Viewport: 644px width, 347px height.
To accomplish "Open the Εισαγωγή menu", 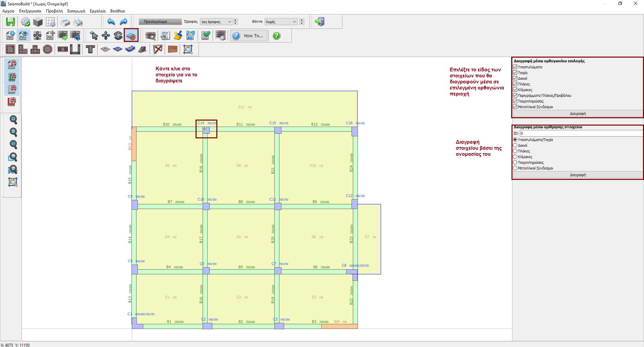I will point(76,11).
